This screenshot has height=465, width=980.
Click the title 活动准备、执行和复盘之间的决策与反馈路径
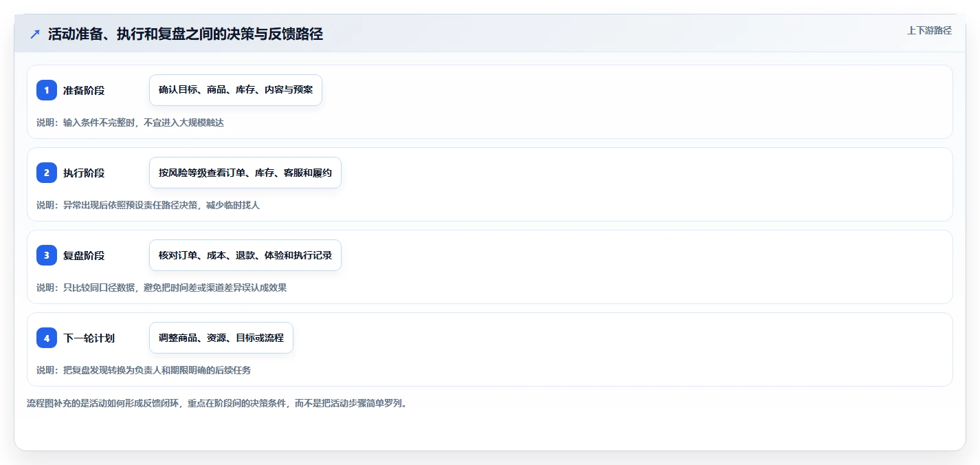coord(186,34)
